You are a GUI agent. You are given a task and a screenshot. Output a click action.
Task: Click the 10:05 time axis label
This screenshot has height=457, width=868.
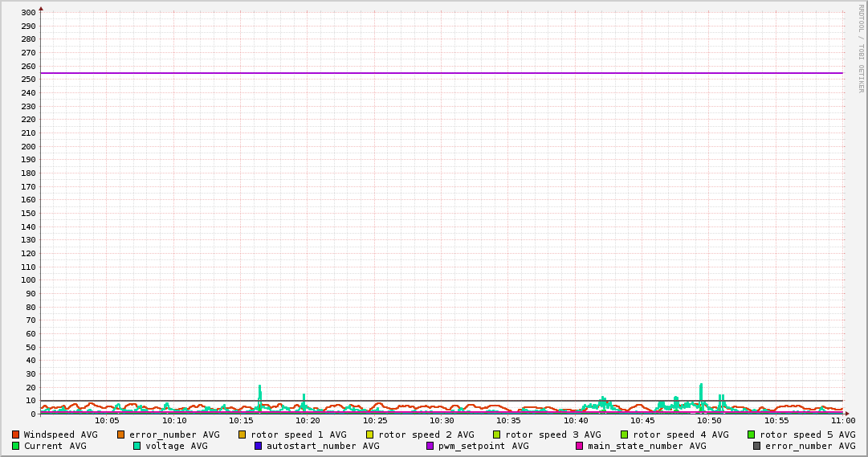107,420
